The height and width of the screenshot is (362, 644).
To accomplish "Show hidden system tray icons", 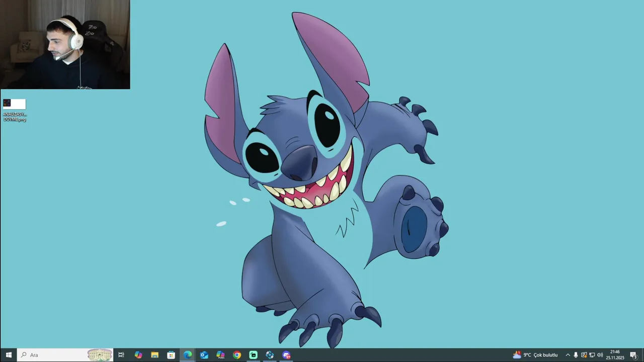I will pos(568,355).
